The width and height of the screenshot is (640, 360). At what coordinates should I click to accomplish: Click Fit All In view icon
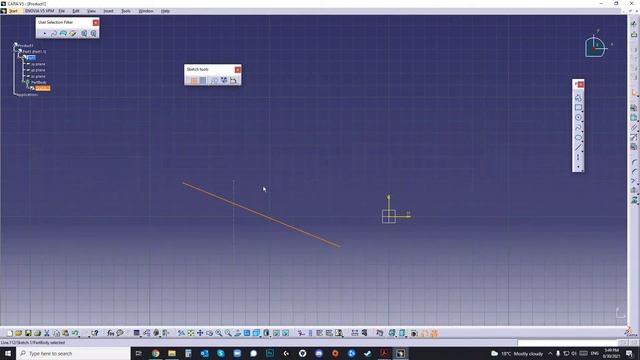(191, 333)
